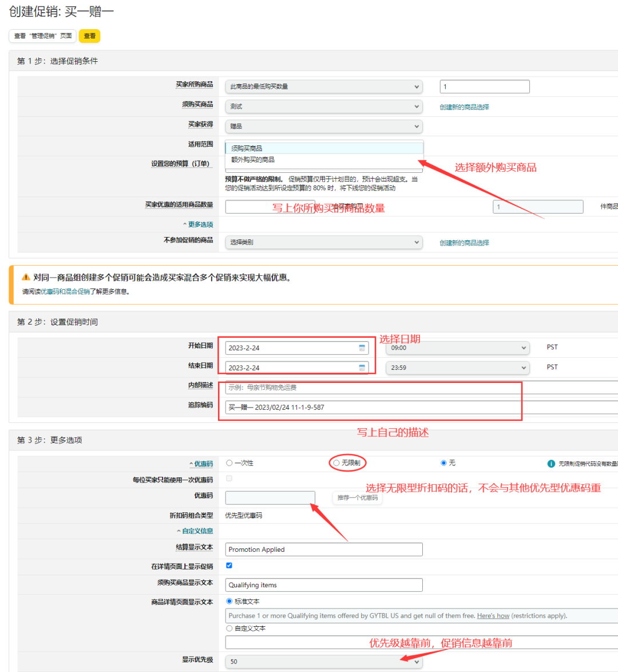Select the 一次性 radio option

[x=228, y=463]
